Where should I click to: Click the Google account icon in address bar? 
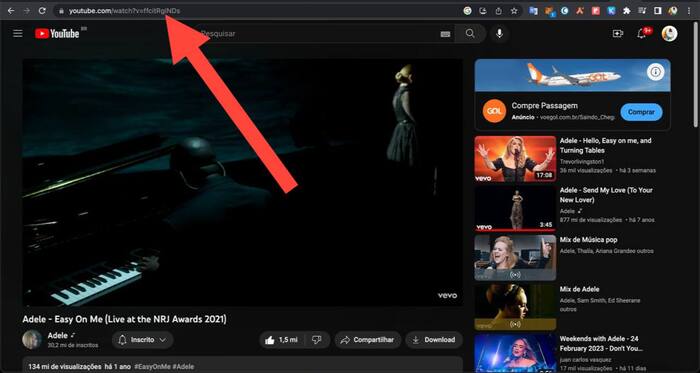click(x=467, y=11)
